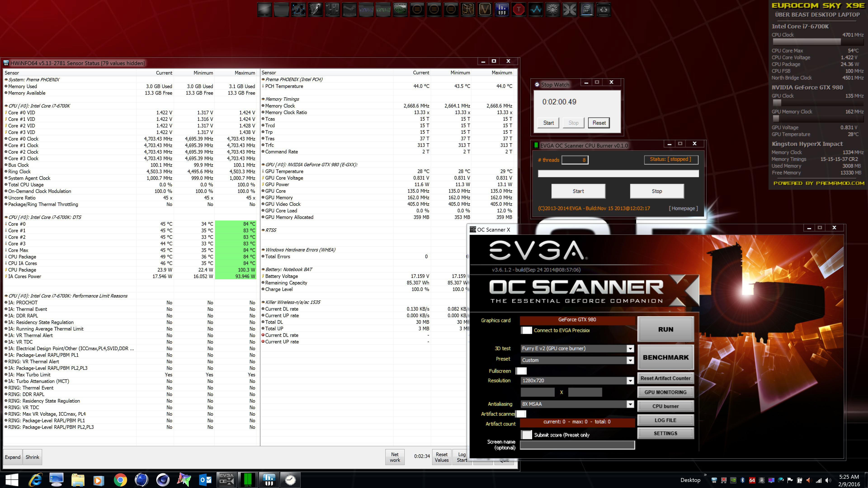Image resolution: width=868 pixels, height=488 pixels.
Task: Enable Connect to EVGA Precision checkbox
Action: (x=527, y=330)
